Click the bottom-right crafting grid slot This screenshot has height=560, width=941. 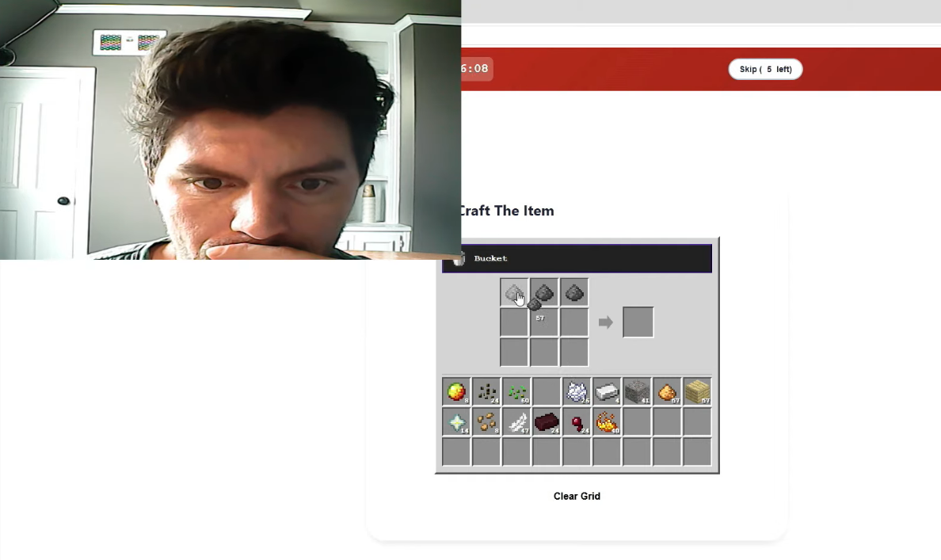pos(574,352)
